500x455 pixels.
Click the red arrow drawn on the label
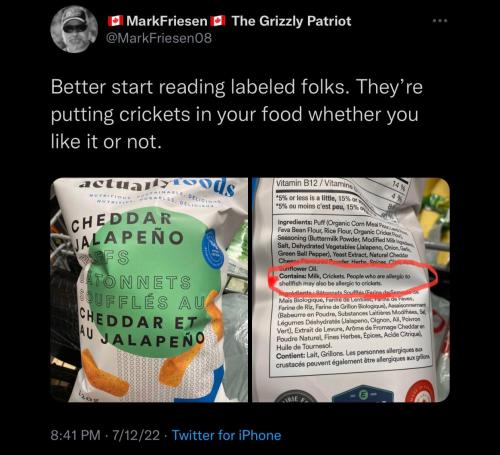tap(274, 282)
